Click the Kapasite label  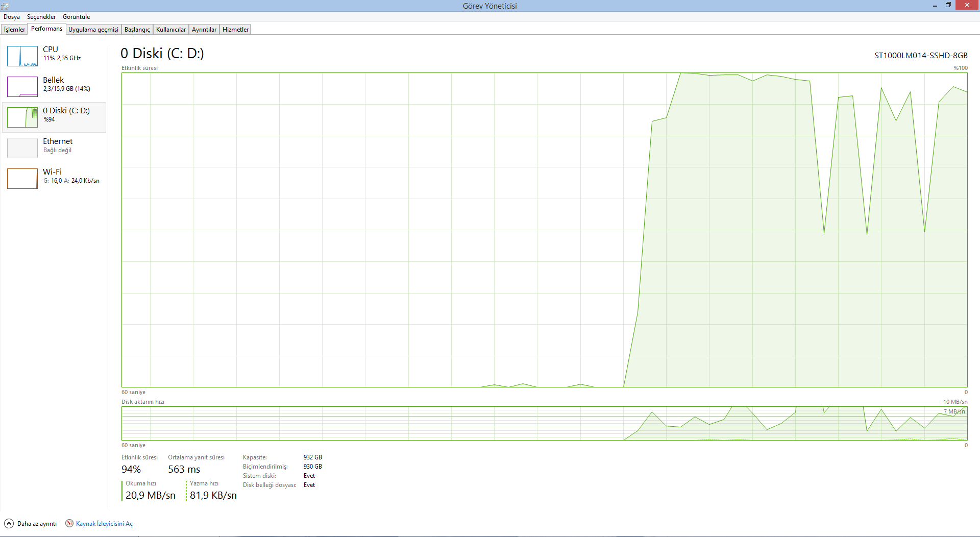coord(255,457)
